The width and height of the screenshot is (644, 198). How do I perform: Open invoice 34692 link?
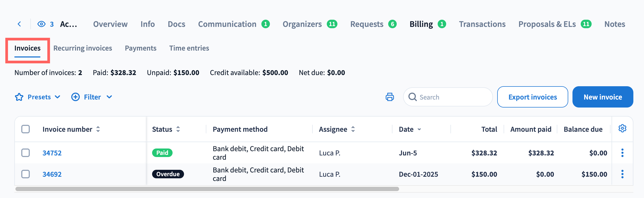[x=52, y=174]
